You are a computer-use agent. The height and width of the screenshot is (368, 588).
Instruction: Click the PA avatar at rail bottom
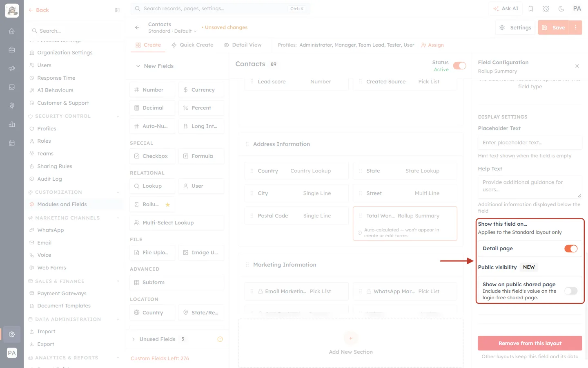[12, 353]
